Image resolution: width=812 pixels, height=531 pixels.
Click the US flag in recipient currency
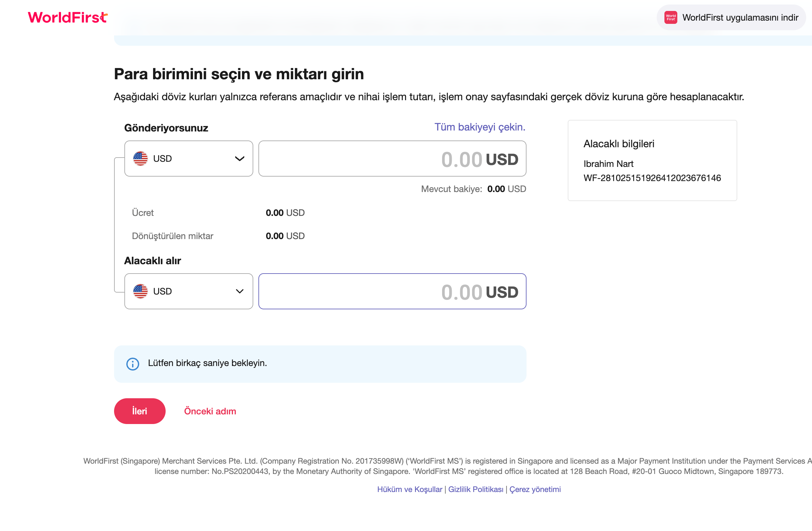[140, 291]
